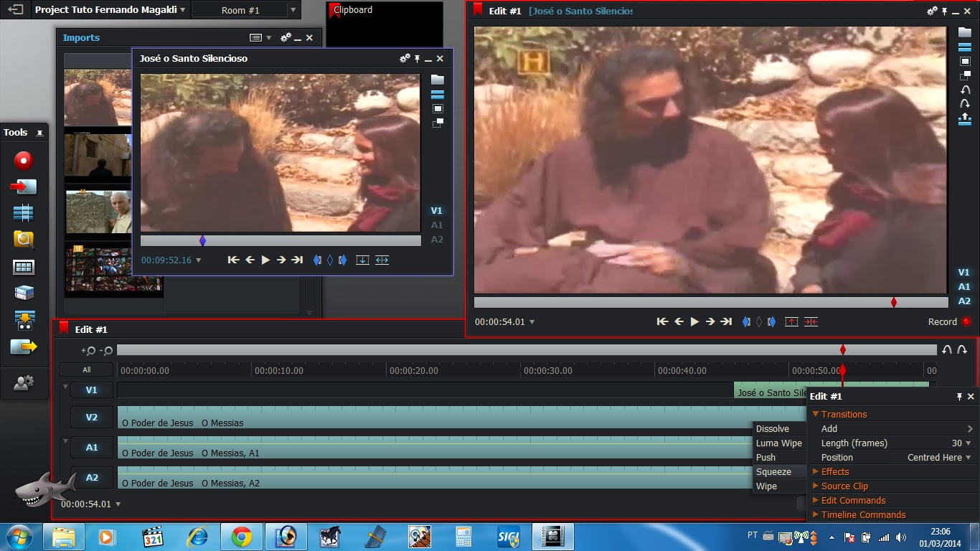980x551 pixels.
Task: Open settings gears of Edit #1 viewer
Action: pos(932,11)
